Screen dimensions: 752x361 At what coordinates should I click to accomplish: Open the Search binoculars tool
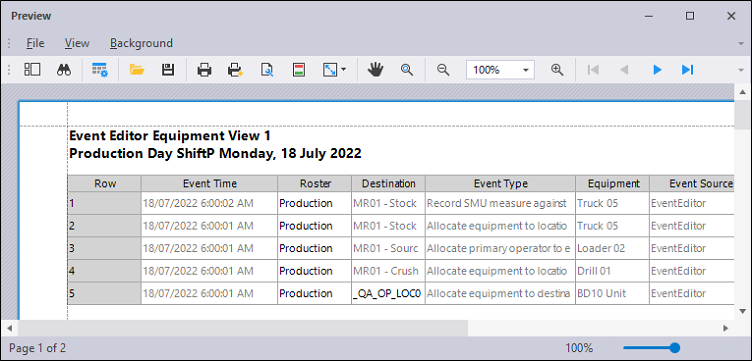[64, 70]
